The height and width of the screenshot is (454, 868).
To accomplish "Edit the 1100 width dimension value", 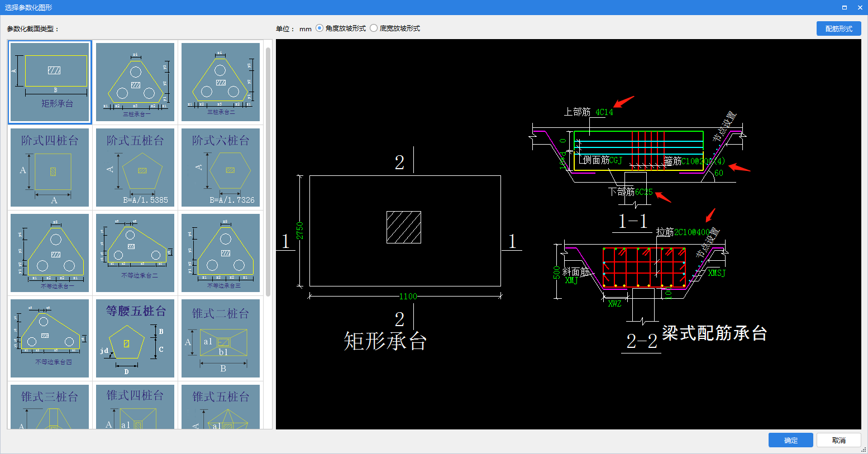I will (408, 297).
